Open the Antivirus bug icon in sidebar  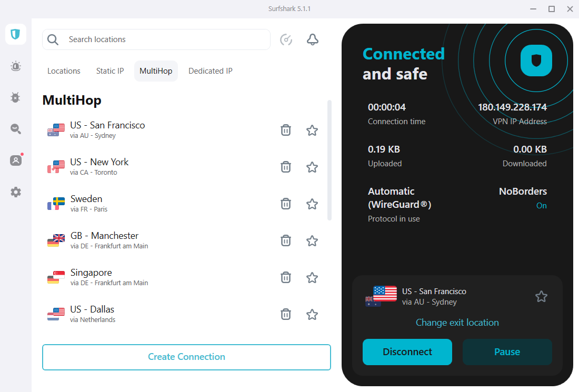point(15,97)
